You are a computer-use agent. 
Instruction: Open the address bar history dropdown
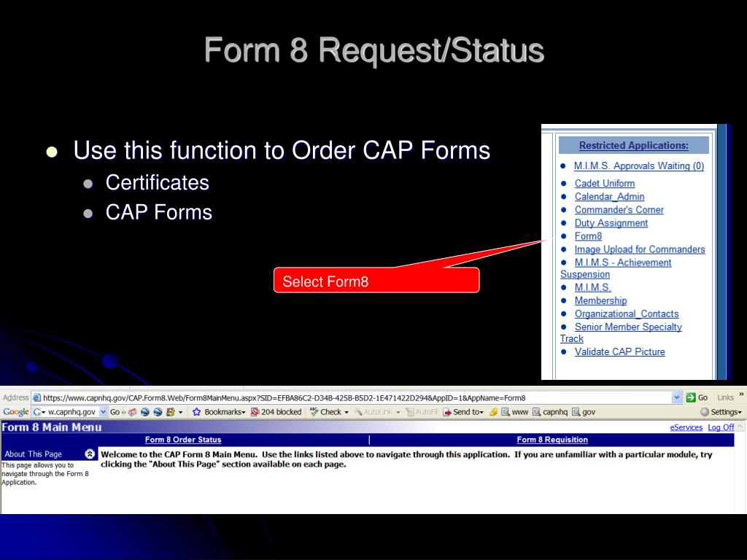[676, 397]
